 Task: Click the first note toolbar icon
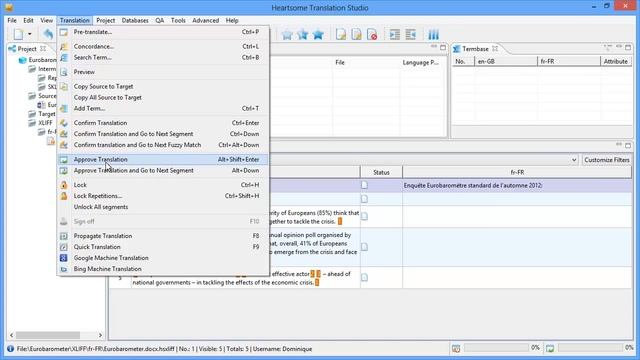pos(341,35)
